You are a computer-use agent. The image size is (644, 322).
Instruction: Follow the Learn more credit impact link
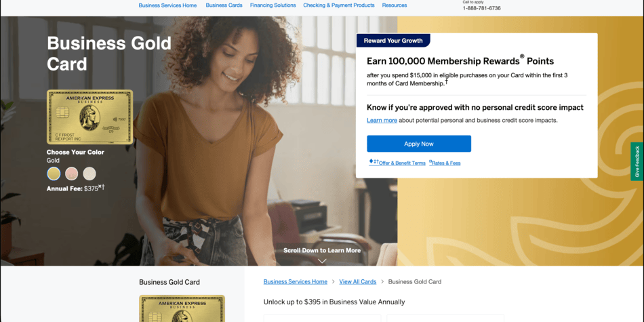[382, 121]
